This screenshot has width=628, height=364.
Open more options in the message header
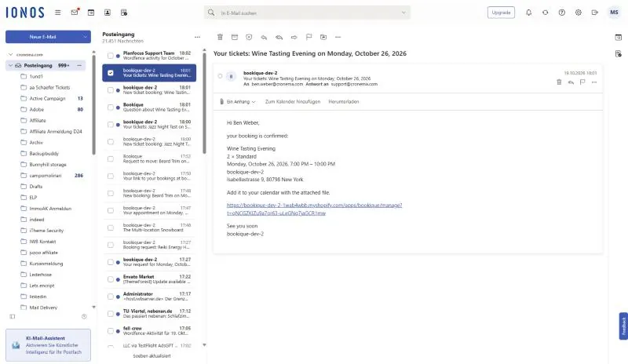[594, 82]
